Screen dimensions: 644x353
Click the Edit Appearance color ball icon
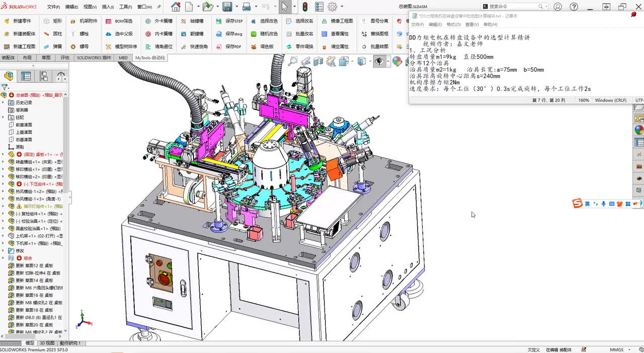397,61
